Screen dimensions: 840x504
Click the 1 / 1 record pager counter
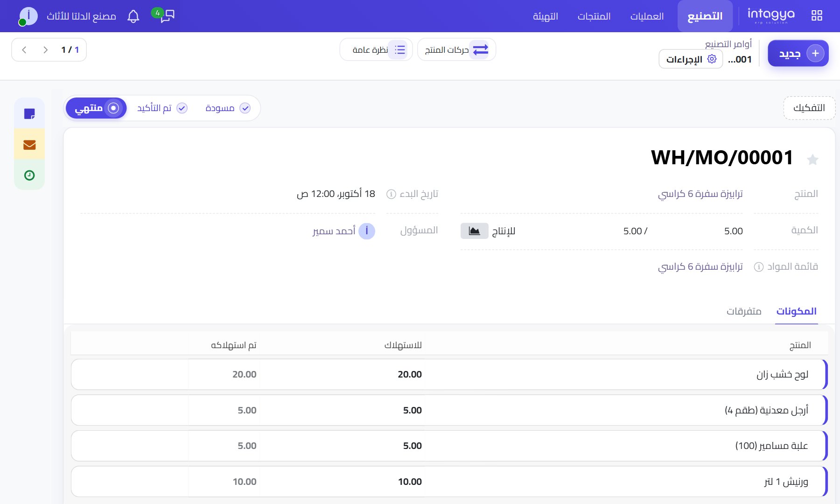pos(70,50)
